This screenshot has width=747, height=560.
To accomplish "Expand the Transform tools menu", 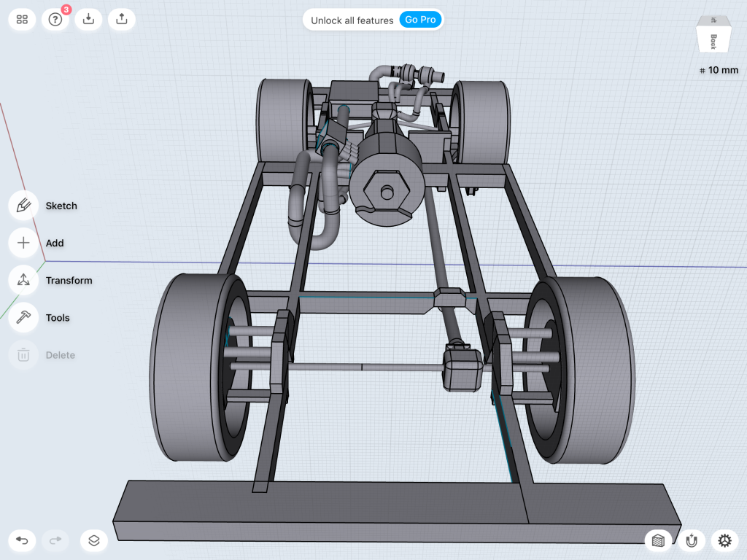I will 23,280.
